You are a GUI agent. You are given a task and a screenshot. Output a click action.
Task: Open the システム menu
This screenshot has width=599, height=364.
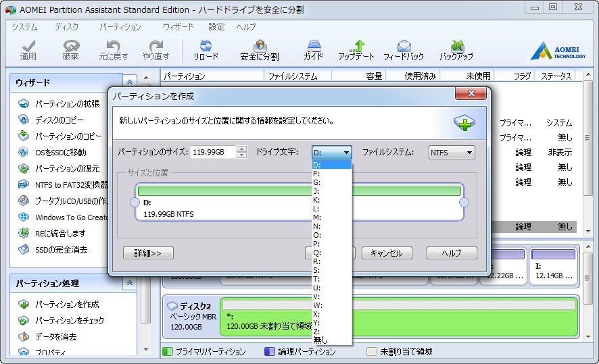tap(24, 27)
